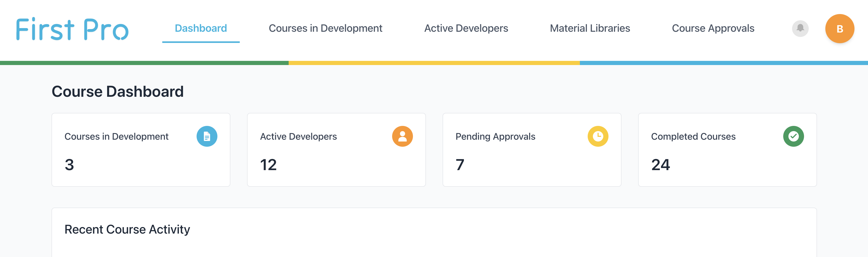Open the Pending Approvals card
Image resolution: width=868 pixels, height=257 pixels.
pyautogui.click(x=532, y=149)
